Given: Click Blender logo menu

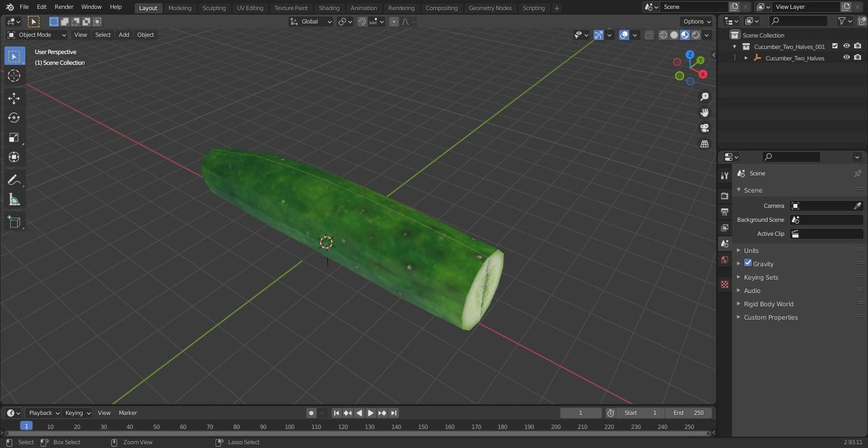Looking at the screenshot, I should coord(10,7).
